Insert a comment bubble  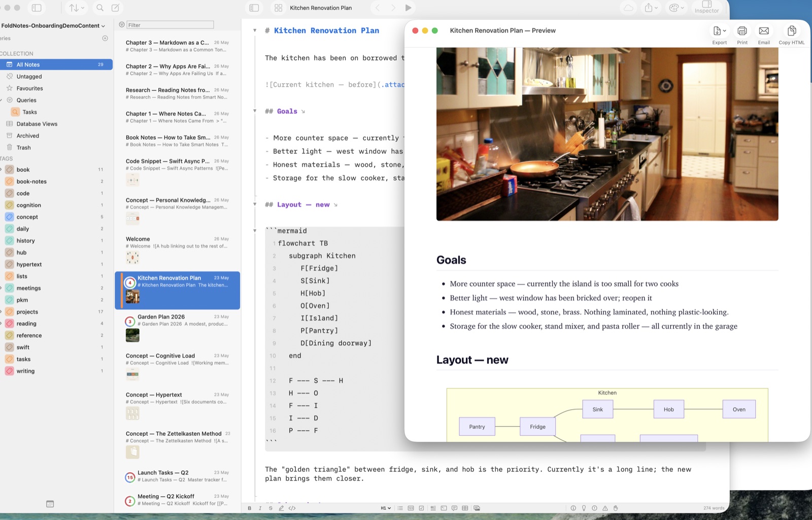coord(454,508)
